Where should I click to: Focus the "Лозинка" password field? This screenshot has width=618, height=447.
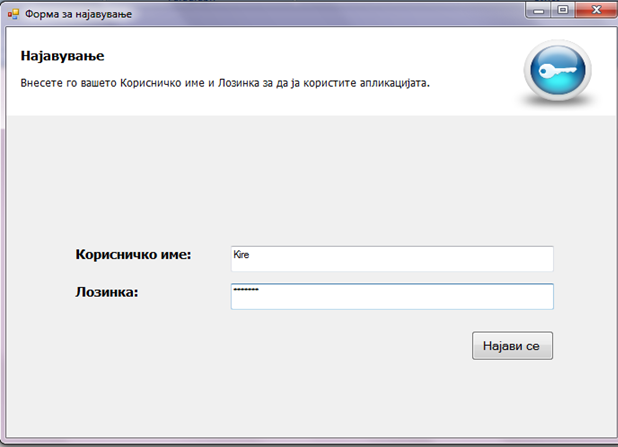(391, 297)
